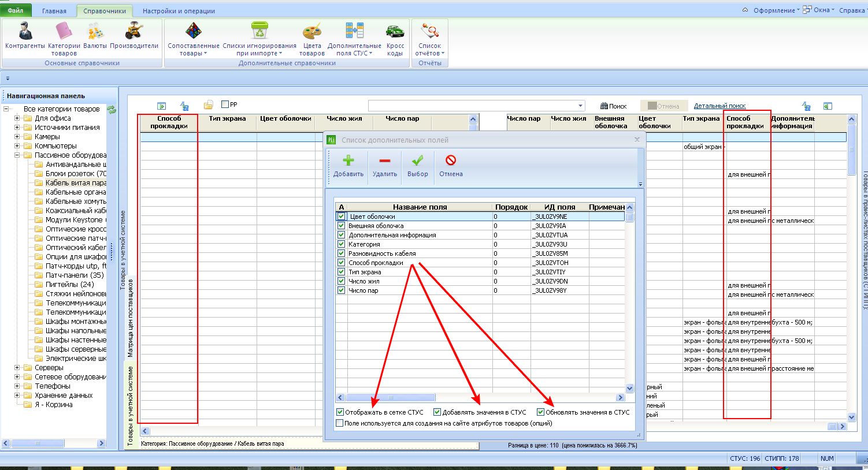
Task: Collapse the Все категории товаров root
Action: coord(6,109)
